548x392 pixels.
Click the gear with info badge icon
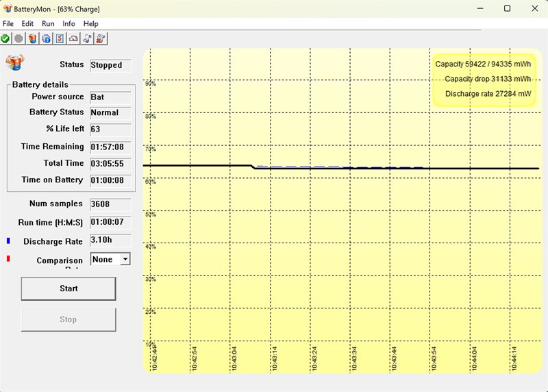(x=46, y=38)
